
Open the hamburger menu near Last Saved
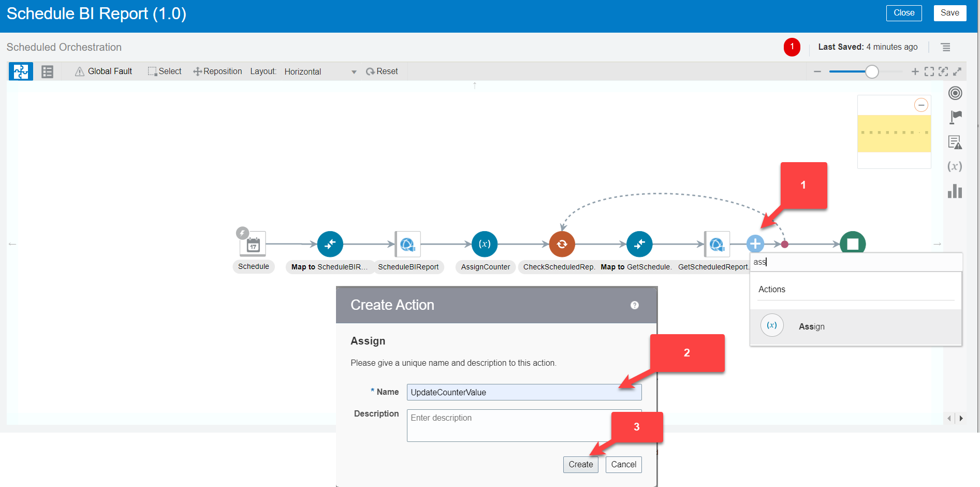pyautogui.click(x=945, y=47)
